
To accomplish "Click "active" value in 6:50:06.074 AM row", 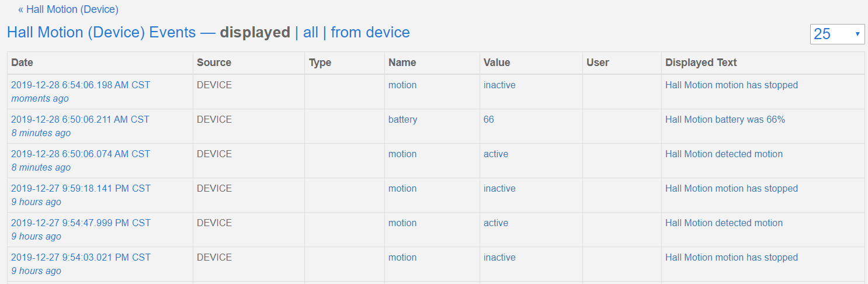I will coord(496,154).
